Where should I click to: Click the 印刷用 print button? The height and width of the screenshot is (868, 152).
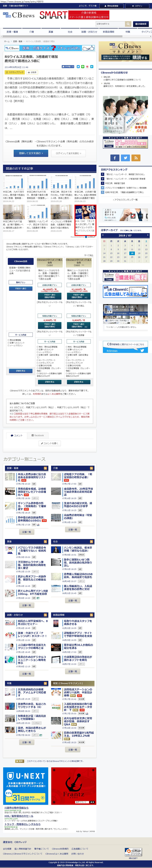pos(32,72)
